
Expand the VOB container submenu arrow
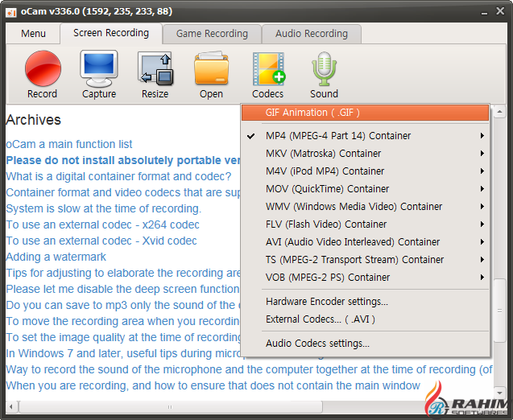pos(482,277)
